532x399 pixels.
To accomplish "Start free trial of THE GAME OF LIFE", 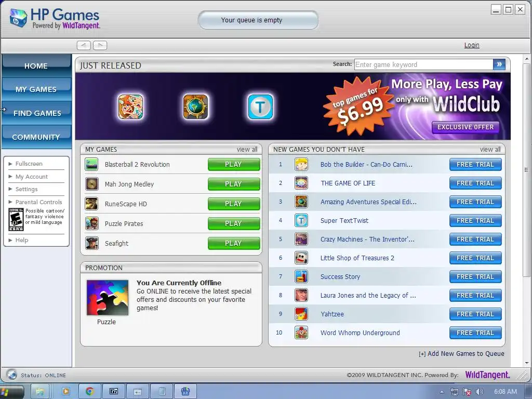I will pyautogui.click(x=475, y=183).
